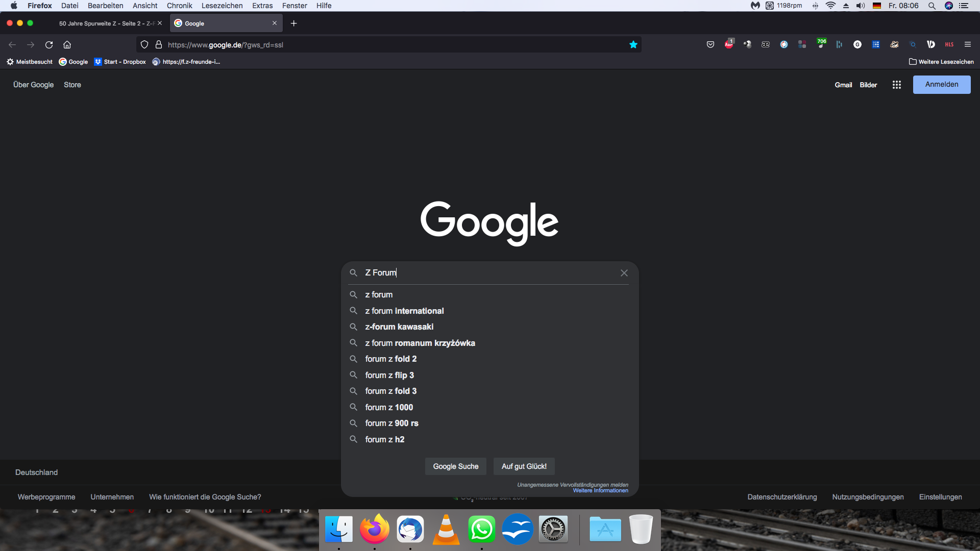Open the Weitere Informationen link
This screenshot has height=551, width=980.
600,491
